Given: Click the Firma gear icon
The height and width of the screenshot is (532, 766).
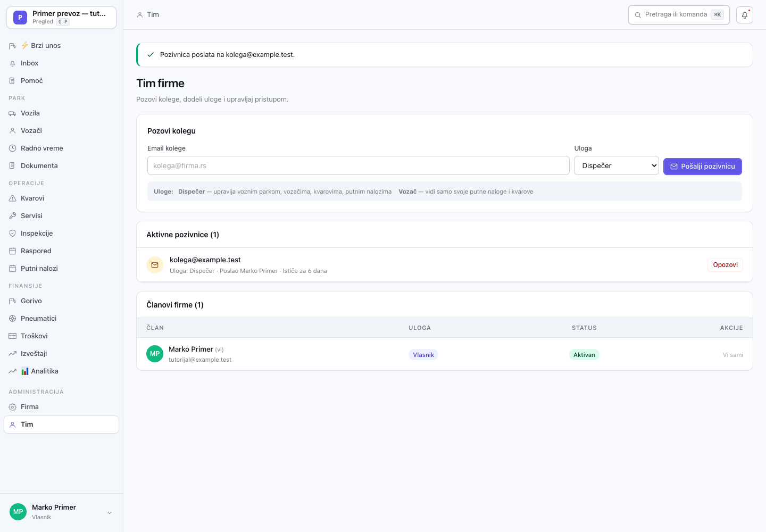Looking at the screenshot, I should [x=12, y=407].
